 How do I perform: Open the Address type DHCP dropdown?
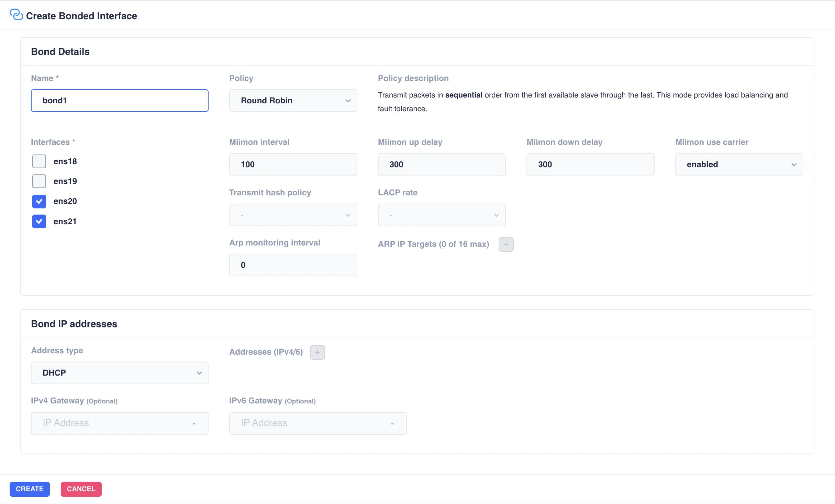[120, 373]
